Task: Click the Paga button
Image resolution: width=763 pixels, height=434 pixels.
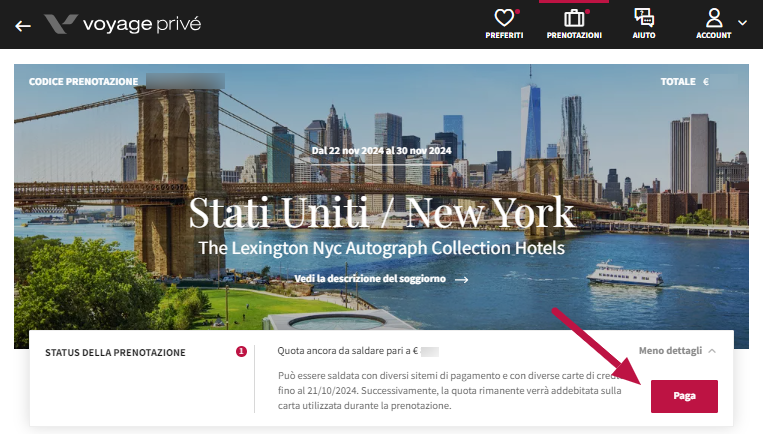Action: (x=684, y=396)
